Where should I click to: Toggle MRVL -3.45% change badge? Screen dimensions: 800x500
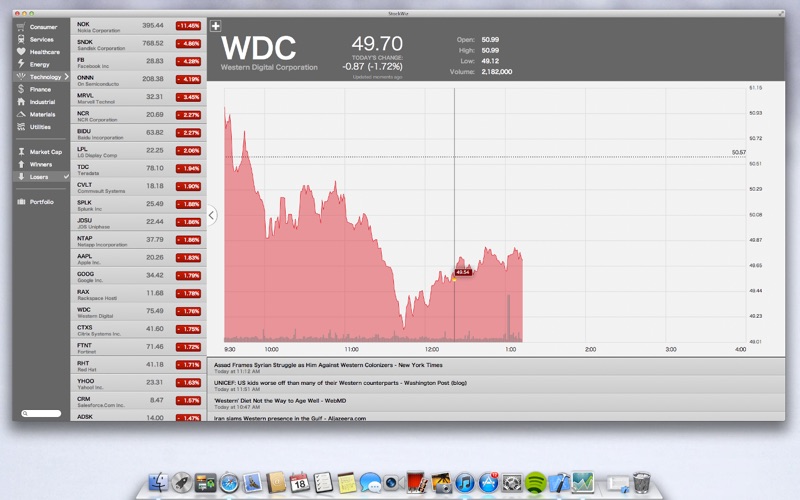[x=188, y=97]
